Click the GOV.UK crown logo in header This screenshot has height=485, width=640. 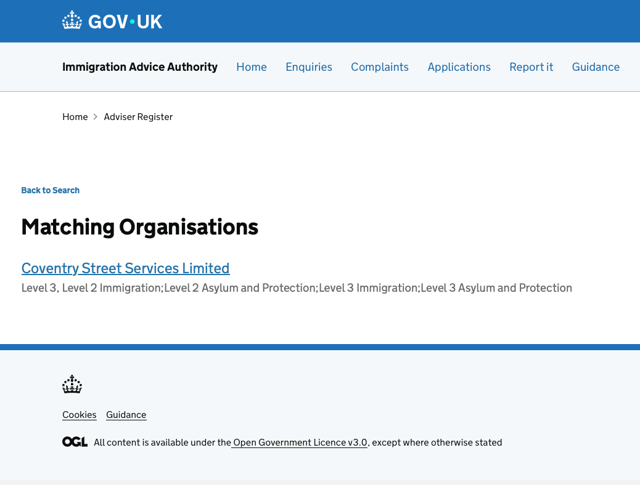pos(72,20)
